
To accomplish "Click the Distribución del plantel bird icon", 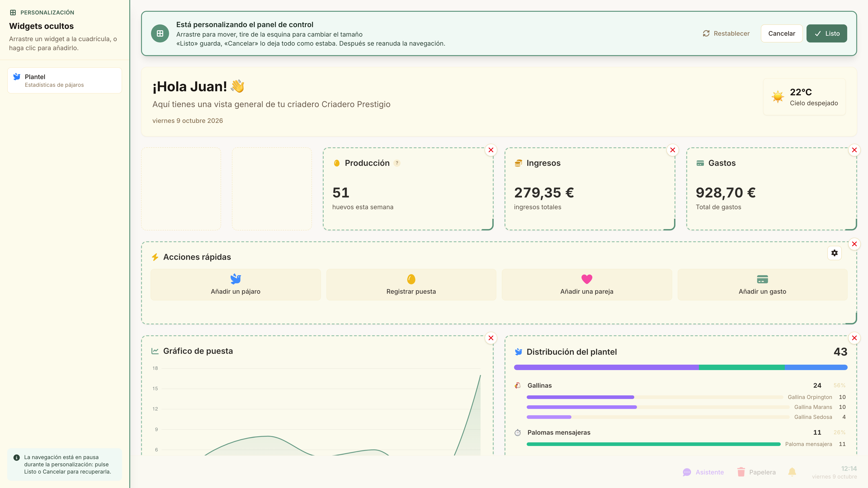I will (x=518, y=352).
